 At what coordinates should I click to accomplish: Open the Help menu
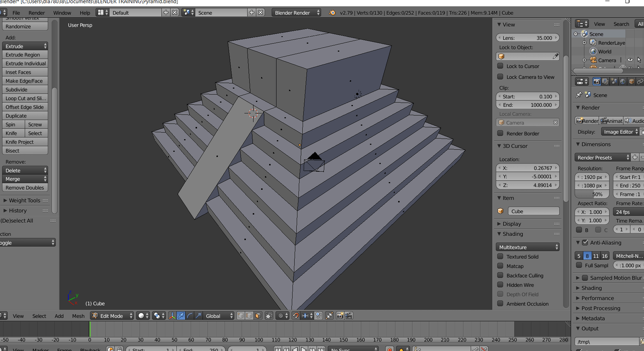[x=85, y=13]
